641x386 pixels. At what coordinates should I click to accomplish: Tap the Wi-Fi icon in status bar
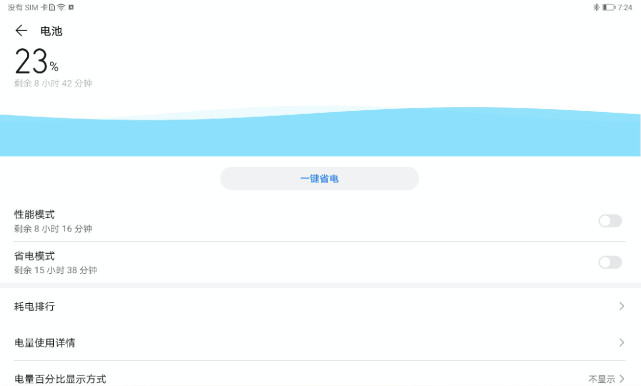pyautogui.click(x=61, y=7)
